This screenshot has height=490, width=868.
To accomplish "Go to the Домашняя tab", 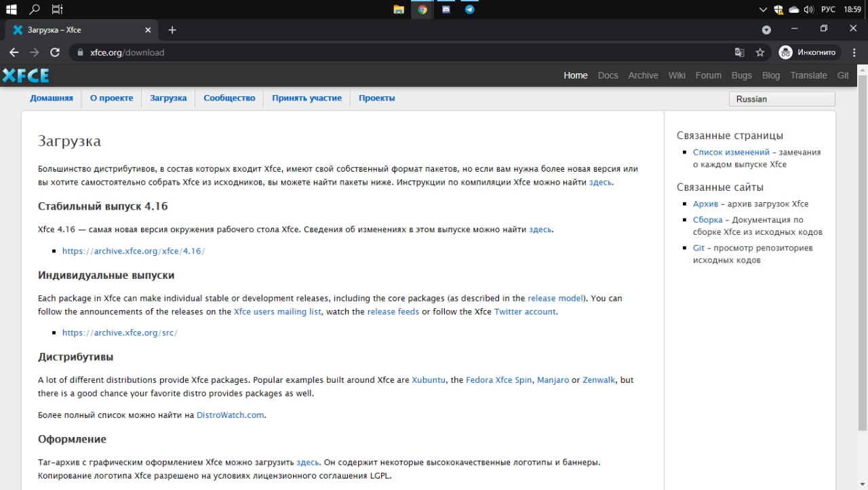I will (52, 98).
